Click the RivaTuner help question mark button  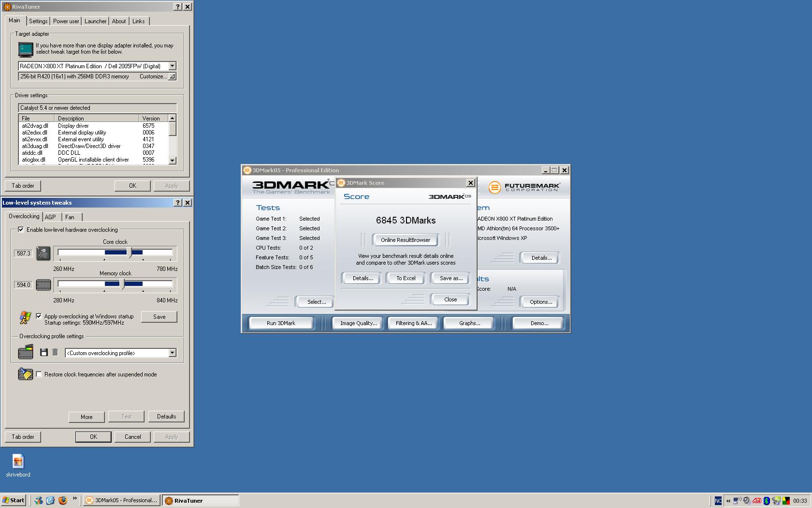click(178, 7)
